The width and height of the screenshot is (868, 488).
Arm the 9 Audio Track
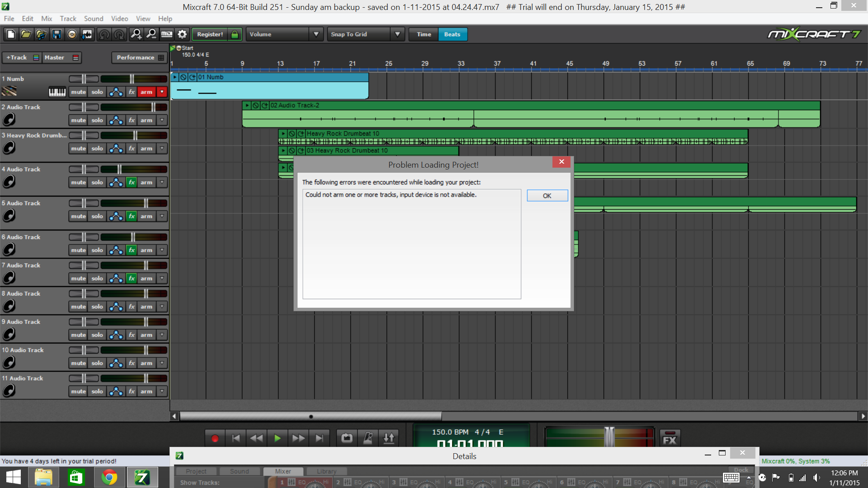(146, 335)
